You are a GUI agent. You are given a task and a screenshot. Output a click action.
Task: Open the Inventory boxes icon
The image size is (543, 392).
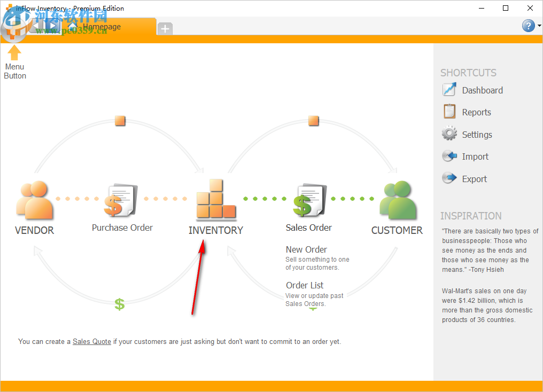(x=216, y=199)
